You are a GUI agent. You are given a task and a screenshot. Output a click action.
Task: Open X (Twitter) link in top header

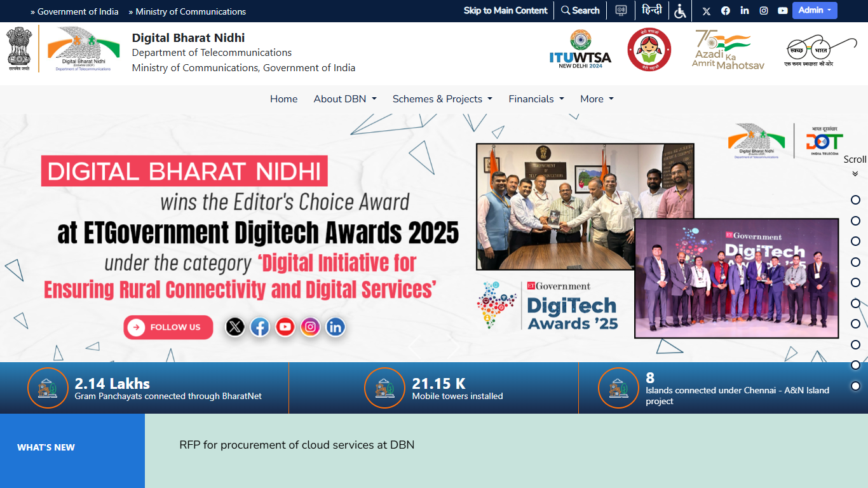pos(707,11)
